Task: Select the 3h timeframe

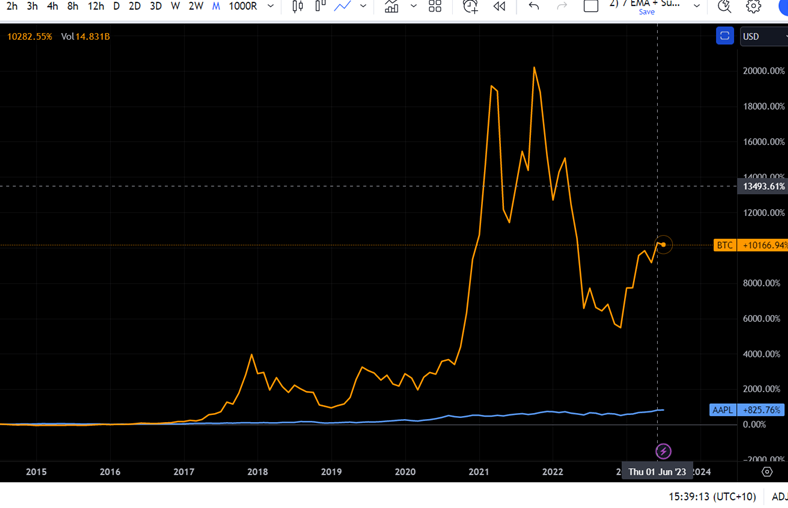Action: point(32,7)
